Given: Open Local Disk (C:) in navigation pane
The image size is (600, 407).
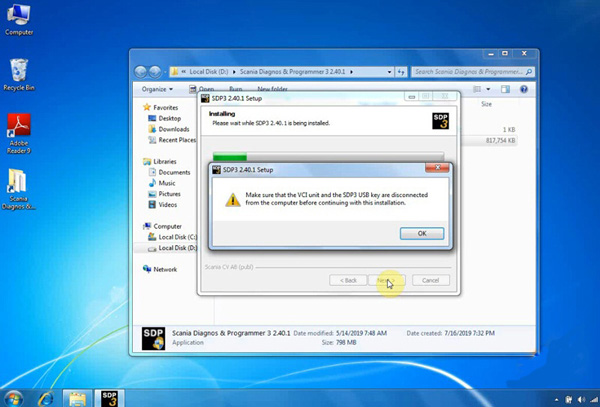Looking at the screenshot, I should point(172,237).
